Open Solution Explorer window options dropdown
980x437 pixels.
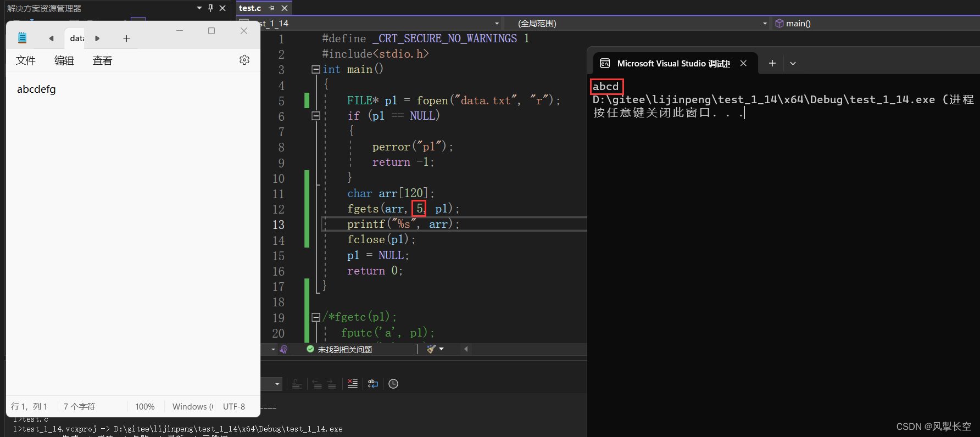(199, 8)
